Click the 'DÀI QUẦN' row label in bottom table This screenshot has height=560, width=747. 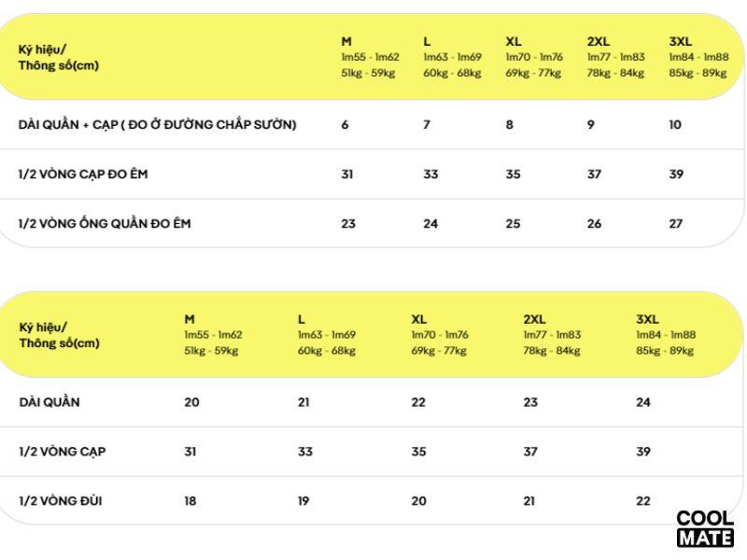[49, 402]
